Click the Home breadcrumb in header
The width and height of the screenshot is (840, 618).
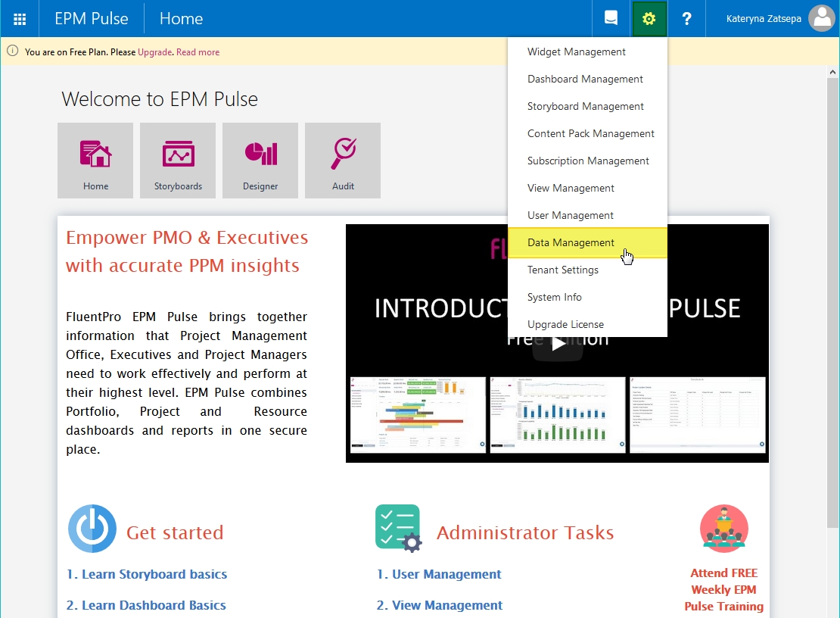pos(181,19)
